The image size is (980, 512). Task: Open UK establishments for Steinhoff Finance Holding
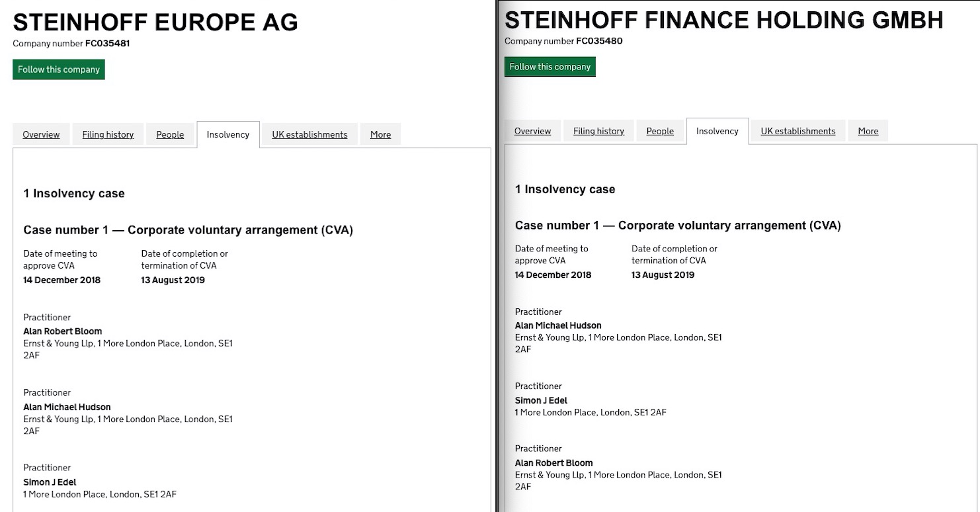[797, 131]
